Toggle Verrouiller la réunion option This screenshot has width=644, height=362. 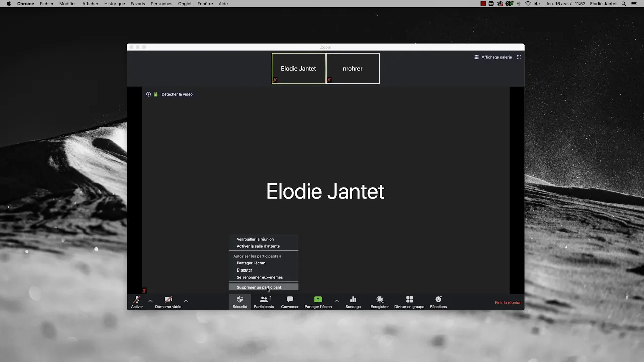coord(264,239)
